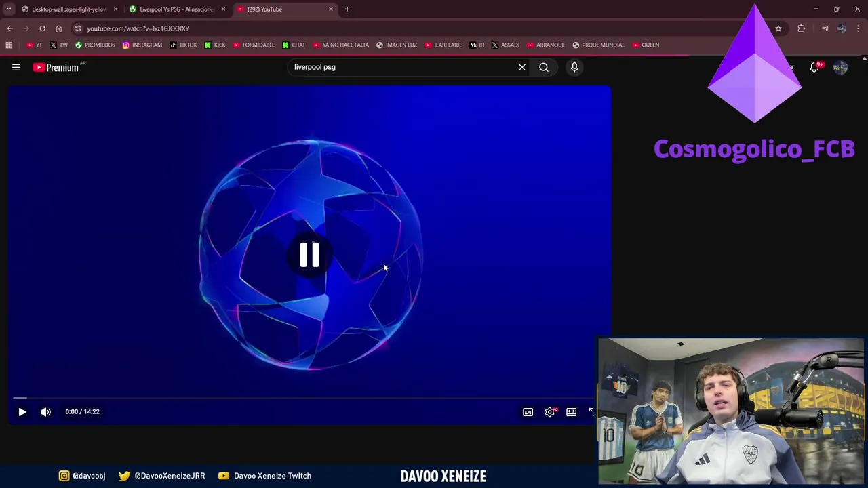Open YT bookmark
The height and width of the screenshot is (488, 868).
[x=34, y=45]
